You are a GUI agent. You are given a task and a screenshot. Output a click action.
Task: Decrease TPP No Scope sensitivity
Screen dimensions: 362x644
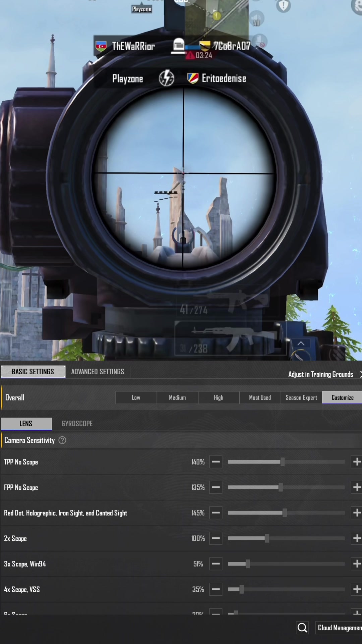point(216,462)
